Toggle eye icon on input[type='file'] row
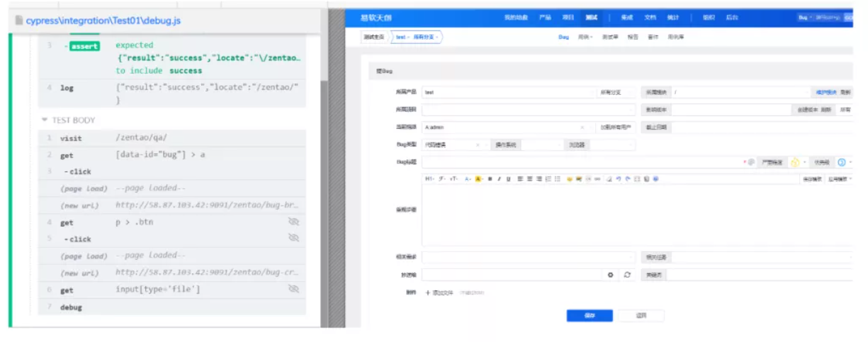Screen dimensions: 868x342 (293, 289)
